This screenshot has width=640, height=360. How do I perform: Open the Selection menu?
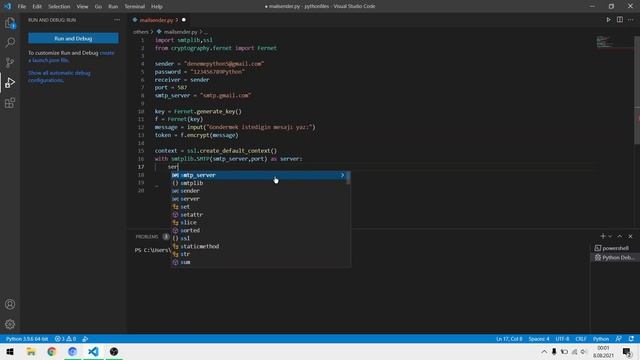coord(59,7)
